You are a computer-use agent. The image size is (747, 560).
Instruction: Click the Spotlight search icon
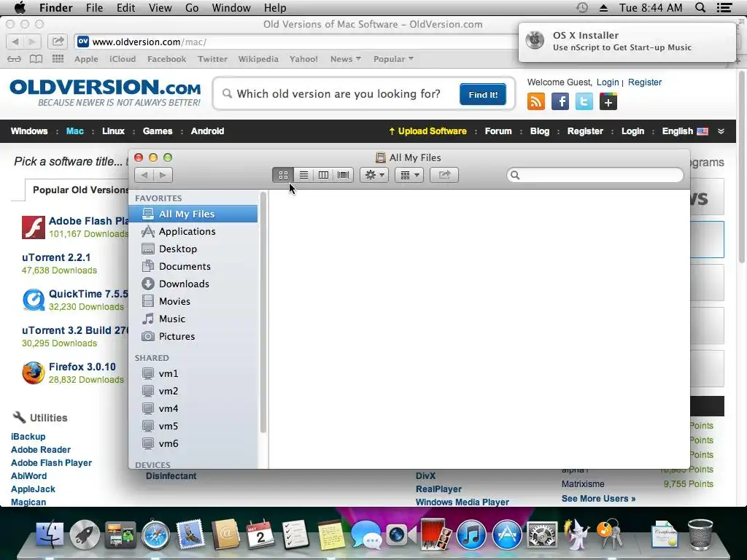(x=700, y=7)
